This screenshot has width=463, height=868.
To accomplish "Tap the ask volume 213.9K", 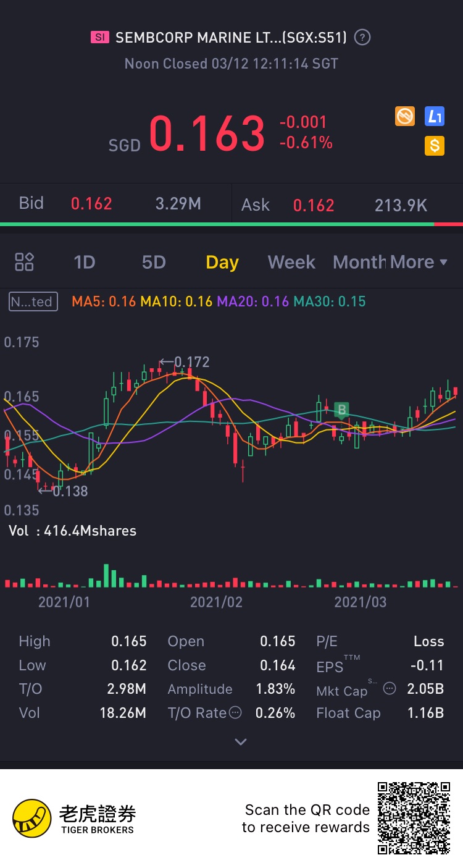I will point(401,205).
